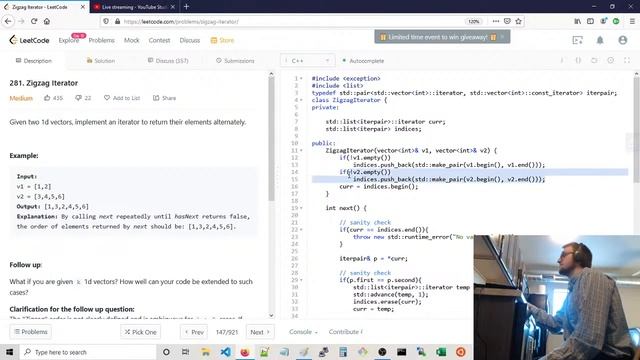Open Task View in the taskbar
640x360 pixels.
[x=185, y=352]
